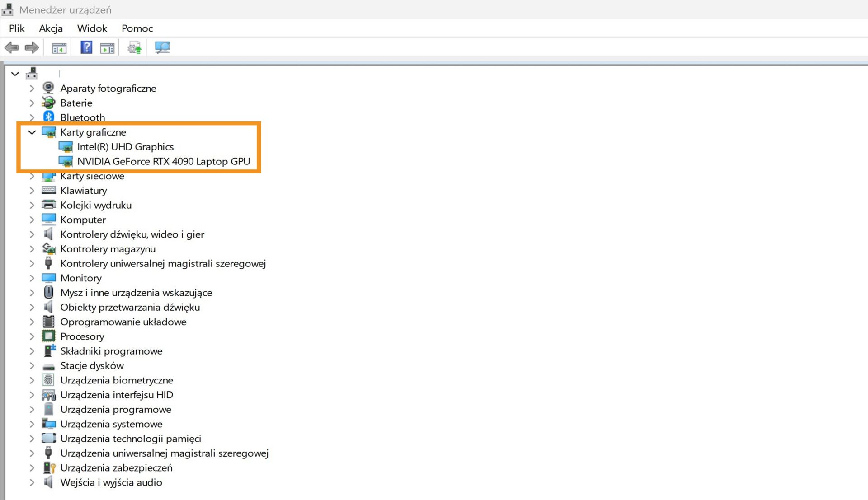Expand the Procesory category
This screenshot has height=500, width=868.
point(32,336)
